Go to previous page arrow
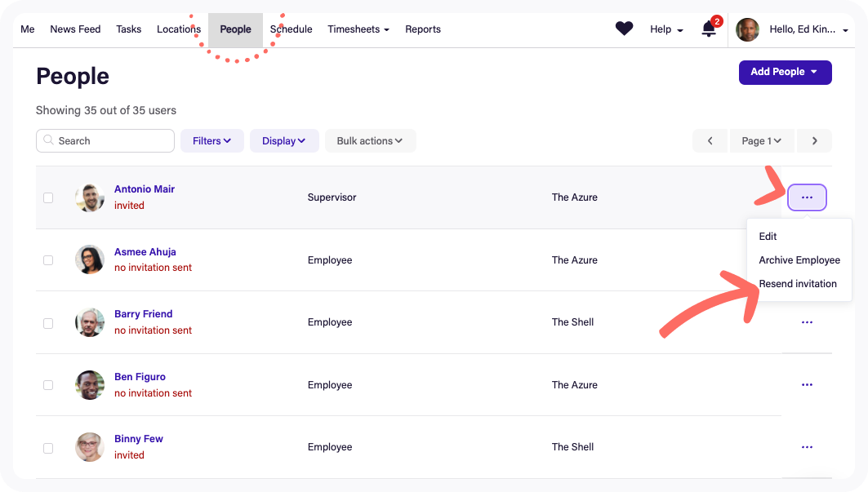 (x=710, y=141)
